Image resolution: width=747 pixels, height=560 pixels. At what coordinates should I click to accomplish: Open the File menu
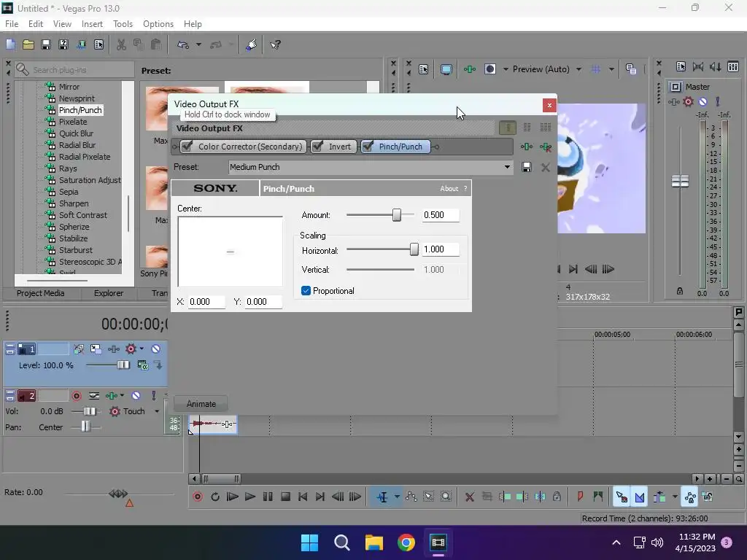click(12, 24)
